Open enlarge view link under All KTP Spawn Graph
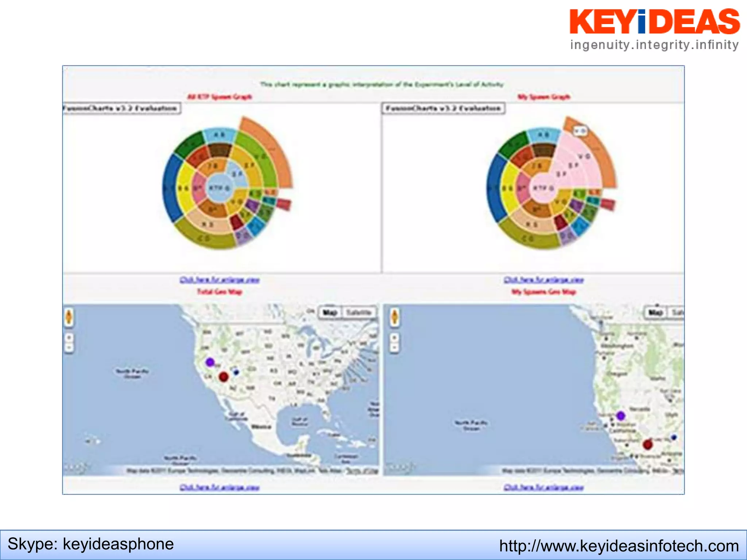747x560 pixels. coord(220,280)
